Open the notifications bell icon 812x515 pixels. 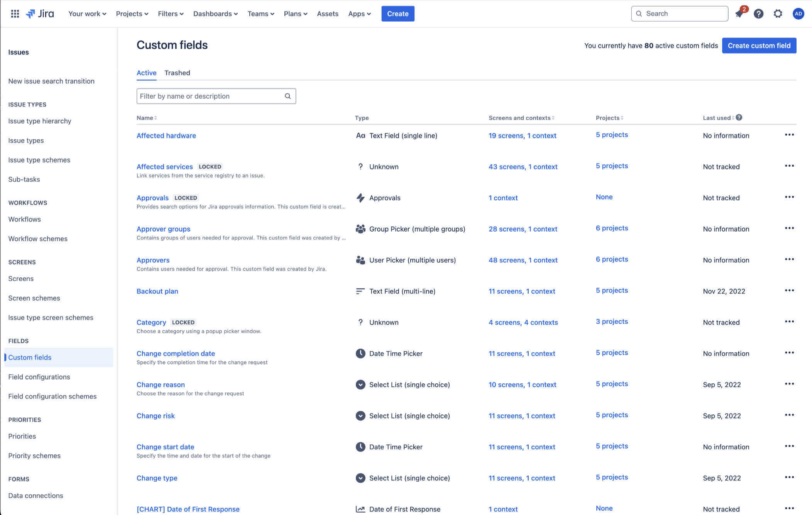(x=739, y=14)
